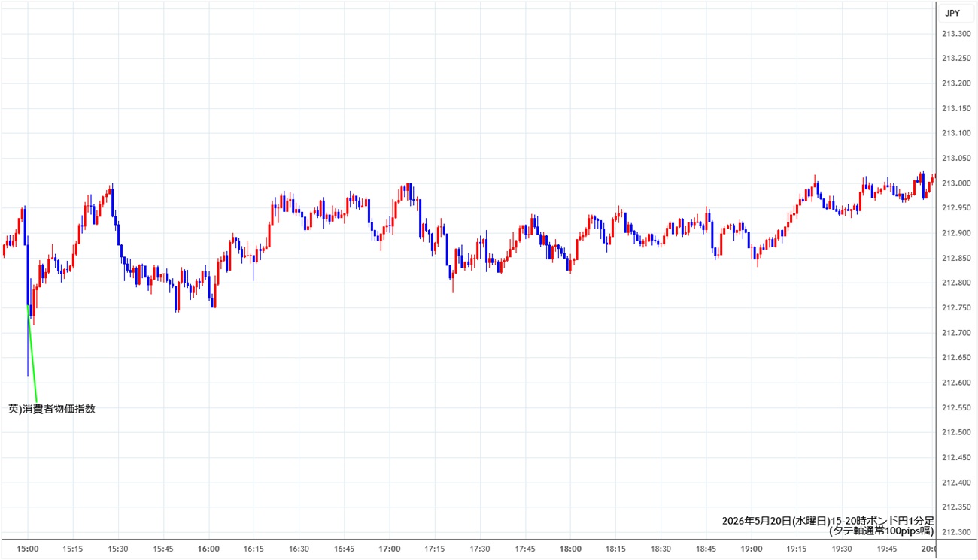The width and height of the screenshot is (978, 560).
Task: Click the 18:45 time axis label
Action: [706, 549]
